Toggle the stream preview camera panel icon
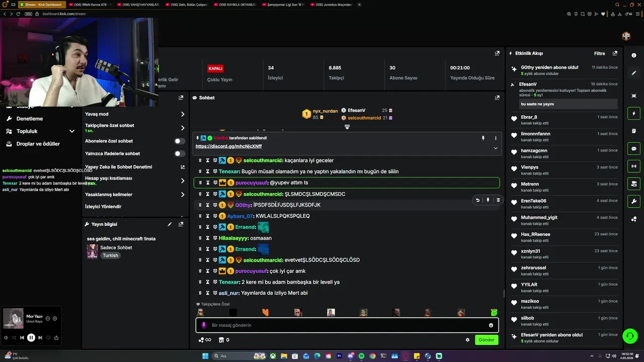 [634, 184]
